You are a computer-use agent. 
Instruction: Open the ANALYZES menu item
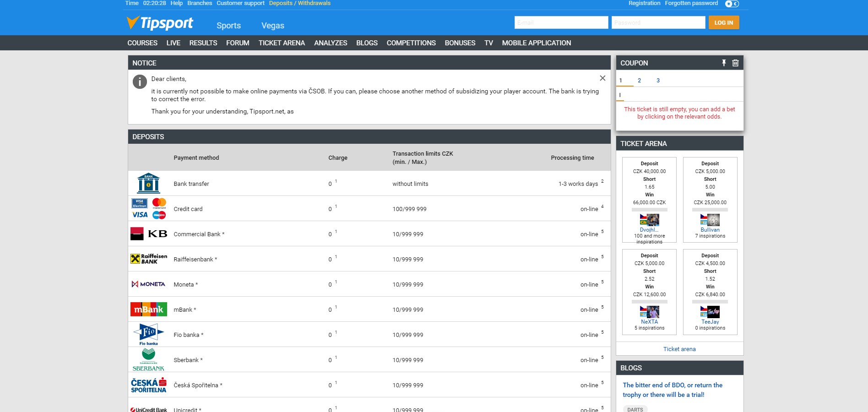pos(331,43)
